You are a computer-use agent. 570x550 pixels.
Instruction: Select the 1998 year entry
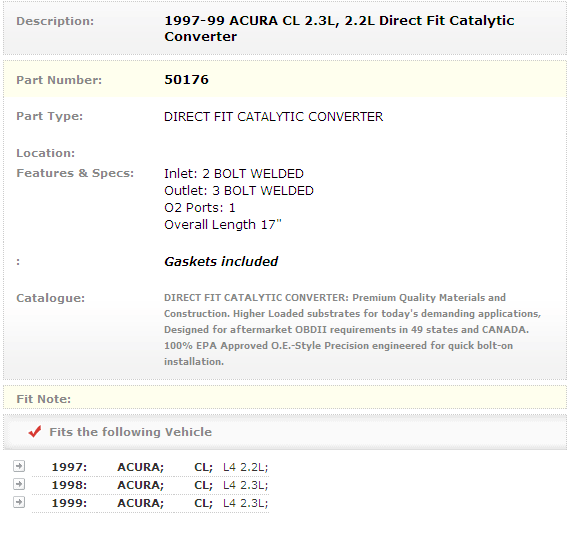69,485
